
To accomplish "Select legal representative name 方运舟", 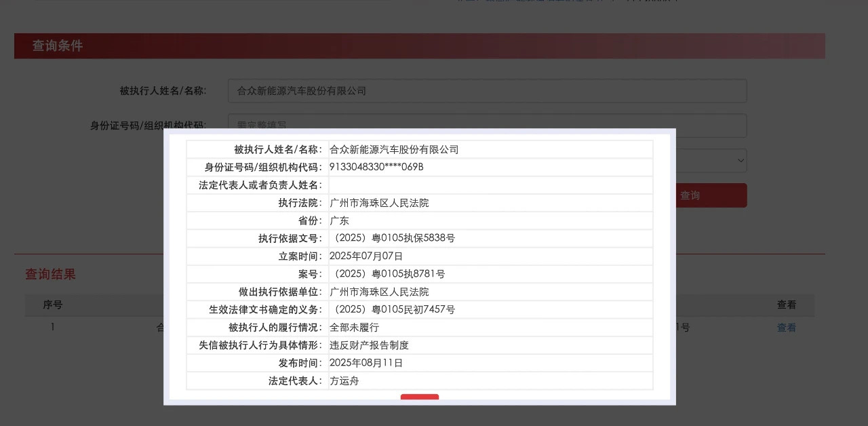I will 344,381.
